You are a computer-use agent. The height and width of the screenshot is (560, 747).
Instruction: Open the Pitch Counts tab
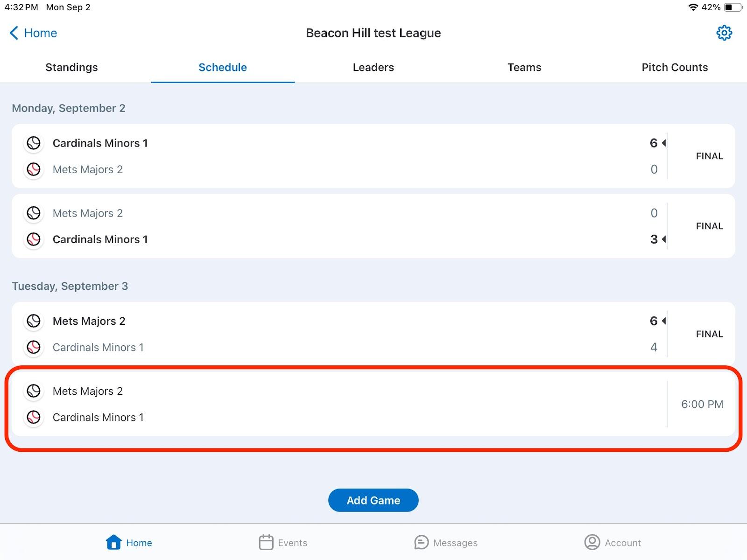click(x=675, y=67)
